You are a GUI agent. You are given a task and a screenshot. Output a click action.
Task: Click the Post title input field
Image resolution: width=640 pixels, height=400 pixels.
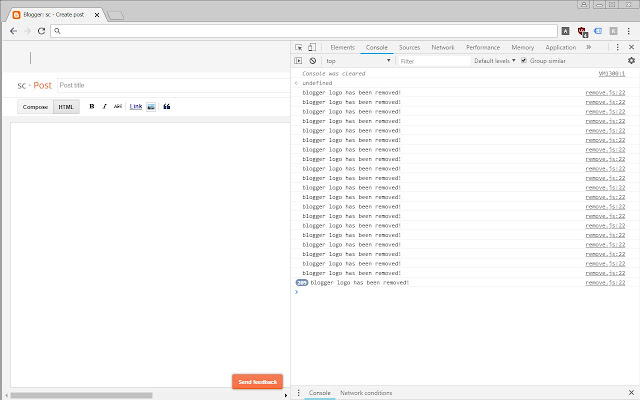point(173,85)
